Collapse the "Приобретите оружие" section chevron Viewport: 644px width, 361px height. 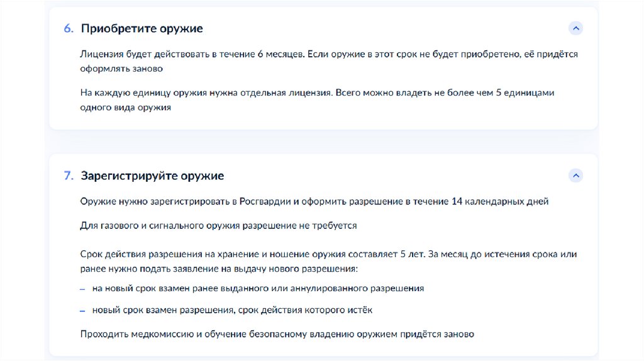tap(575, 28)
